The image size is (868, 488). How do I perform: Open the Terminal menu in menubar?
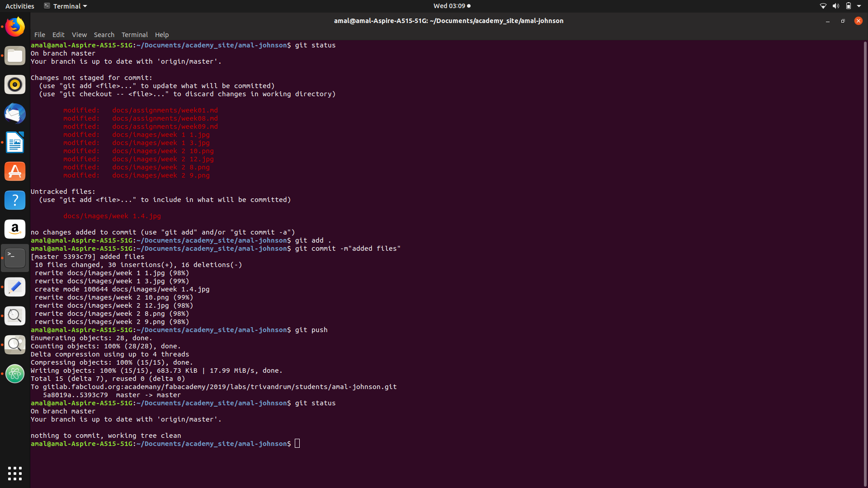(x=134, y=35)
